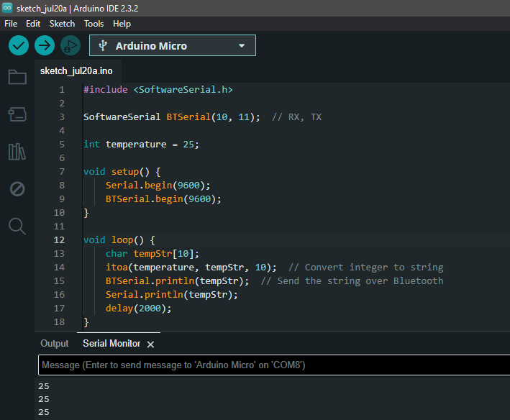Viewport: 510px width, 420px height.
Task: Open the Sketch menu
Action: pyautogui.click(x=62, y=24)
